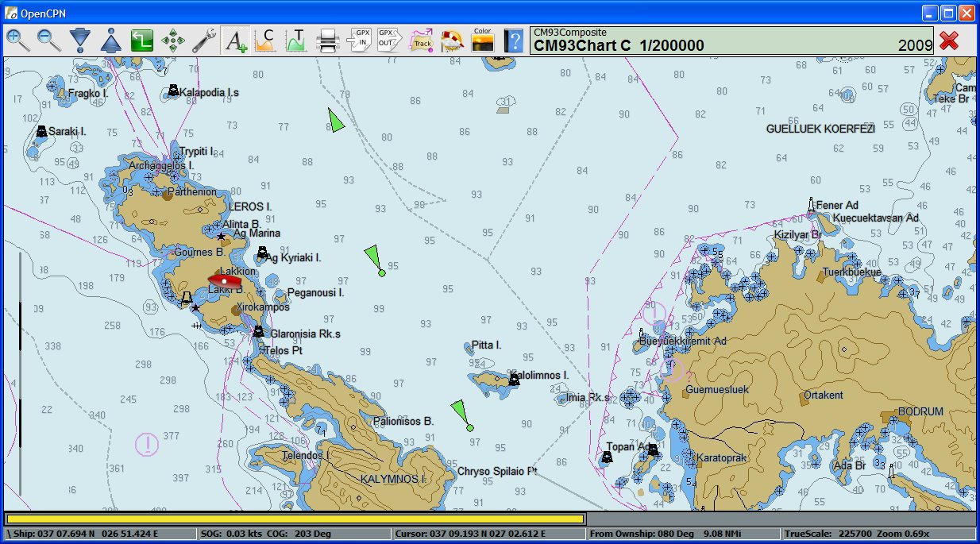980x544 pixels.
Task: Click the yellow chart bar at bottom
Action: 295,519
